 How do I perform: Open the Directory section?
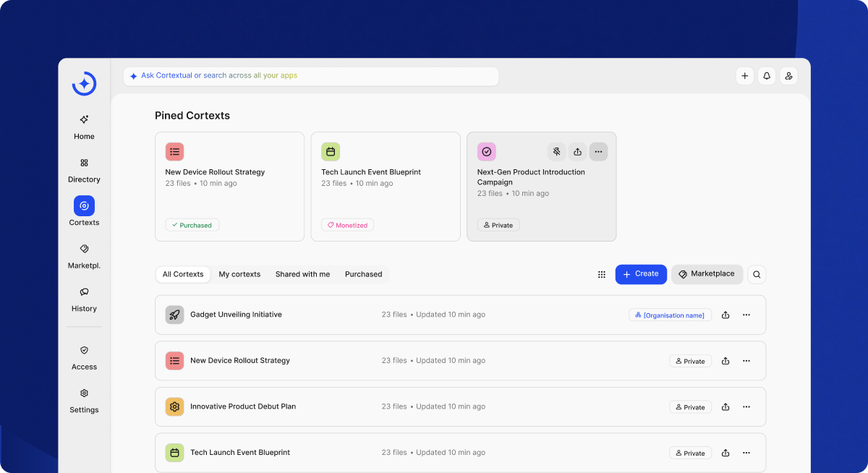[x=84, y=170]
